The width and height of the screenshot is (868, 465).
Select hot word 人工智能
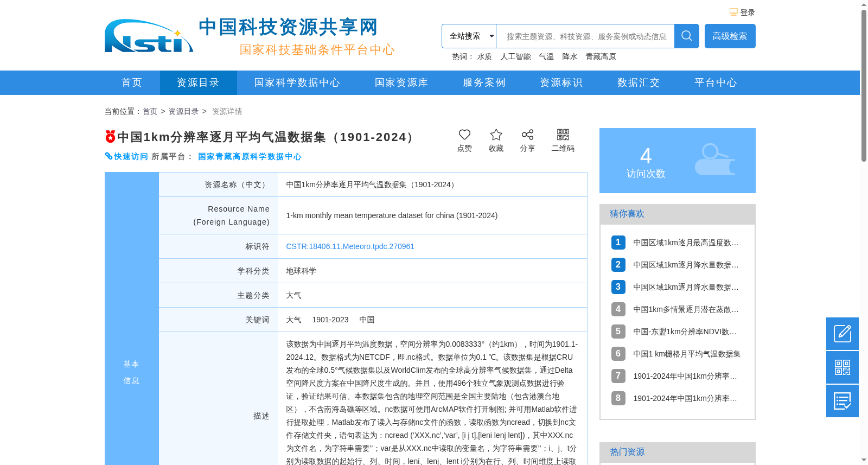point(515,56)
